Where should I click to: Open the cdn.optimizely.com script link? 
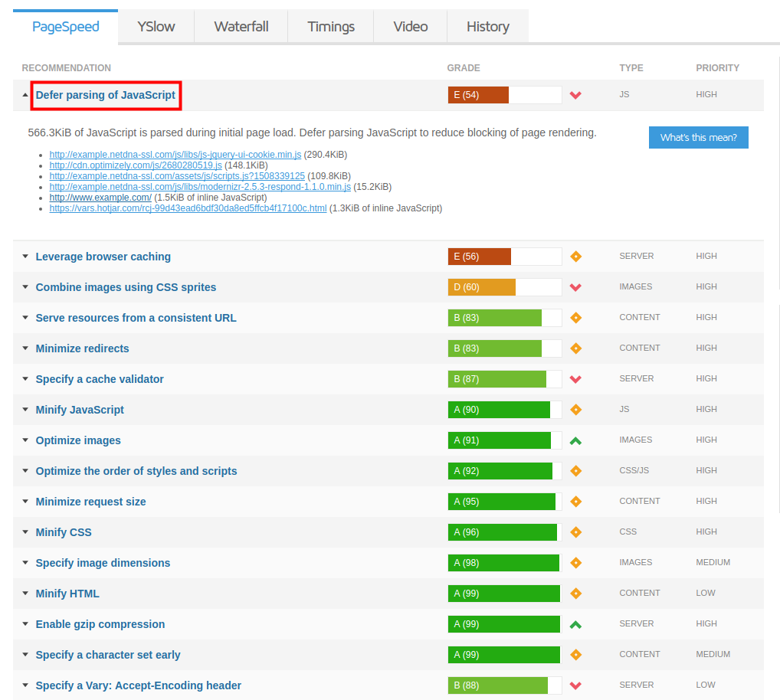click(136, 165)
